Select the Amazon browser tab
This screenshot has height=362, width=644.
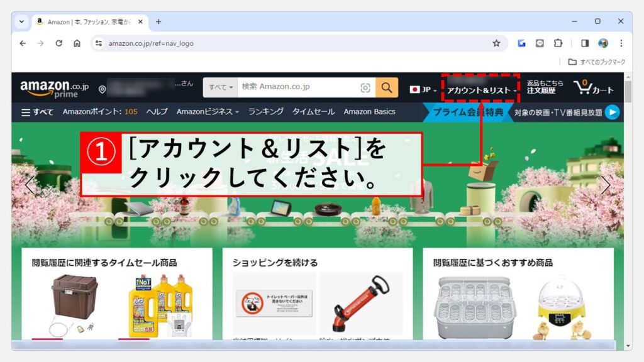[89, 22]
